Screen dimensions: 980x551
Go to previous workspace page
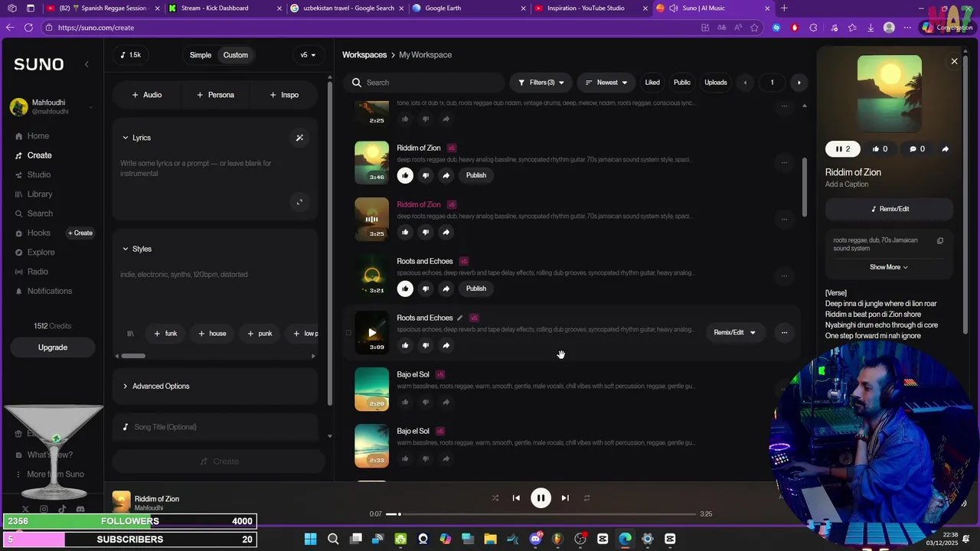pyautogui.click(x=745, y=83)
